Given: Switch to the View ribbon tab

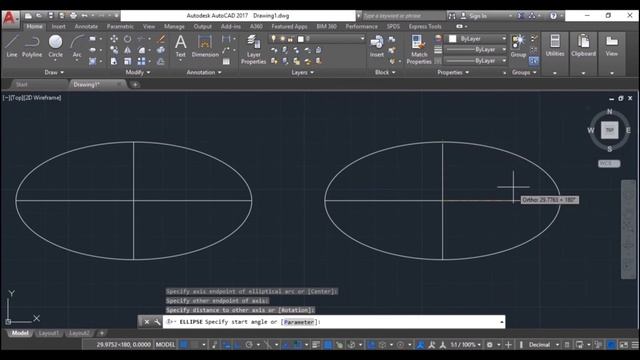Looking at the screenshot, I should click(149, 27).
